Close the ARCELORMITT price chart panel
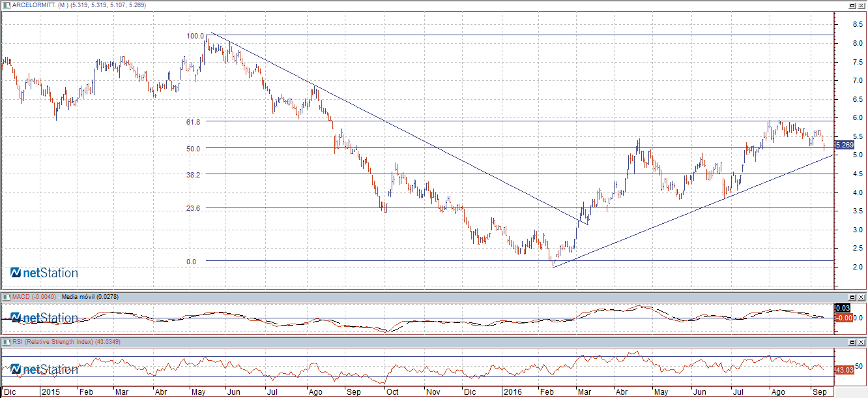Screen dimensions: 868x398 pyautogui.click(x=861, y=5)
